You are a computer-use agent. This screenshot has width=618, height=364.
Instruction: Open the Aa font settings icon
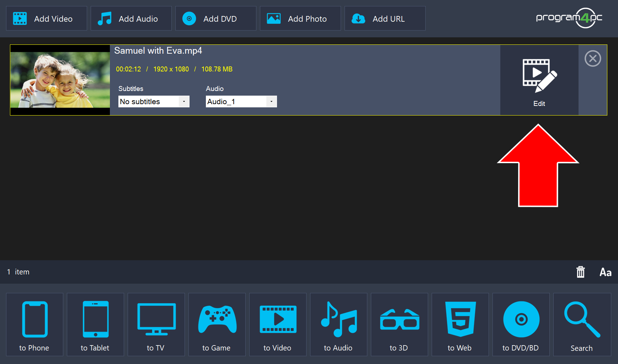point(606,272)
